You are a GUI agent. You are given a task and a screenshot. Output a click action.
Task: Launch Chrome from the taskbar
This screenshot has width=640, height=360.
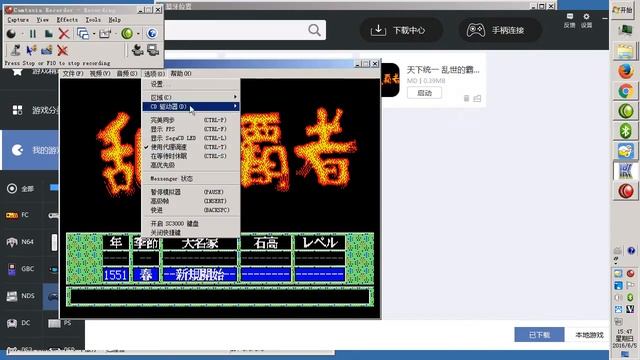click(625, 91)
